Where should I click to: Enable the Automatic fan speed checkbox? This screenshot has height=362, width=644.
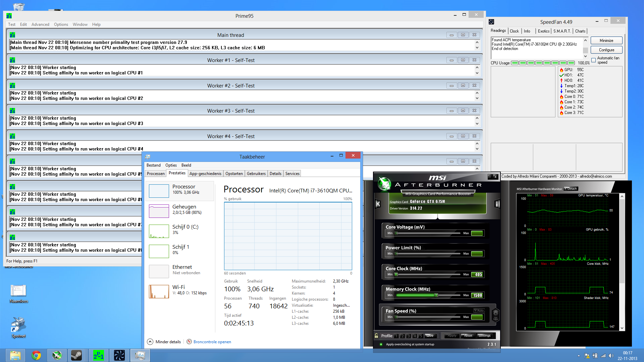(594, 60)
